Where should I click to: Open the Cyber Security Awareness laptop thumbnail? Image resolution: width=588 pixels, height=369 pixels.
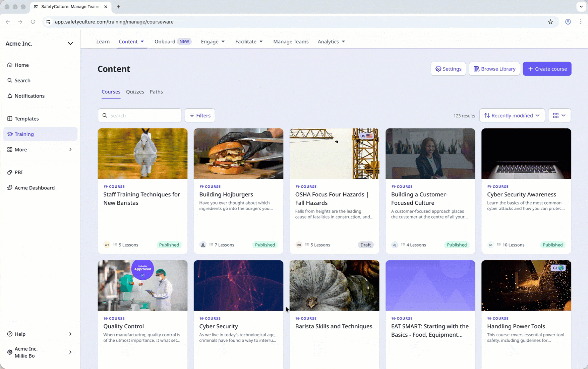click(x=526, y=154)
